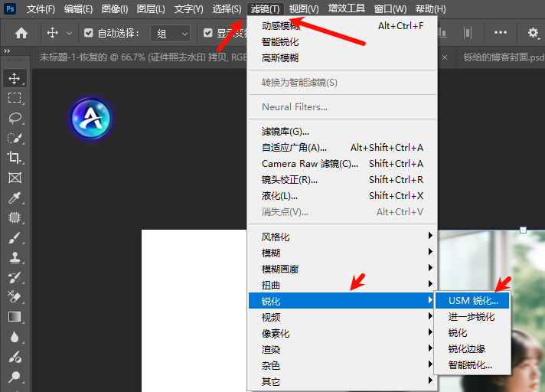This screenshot has height=392, width=545.
Task: Open Camera Raw 滤镜(C)...
Action: (342, 163)
